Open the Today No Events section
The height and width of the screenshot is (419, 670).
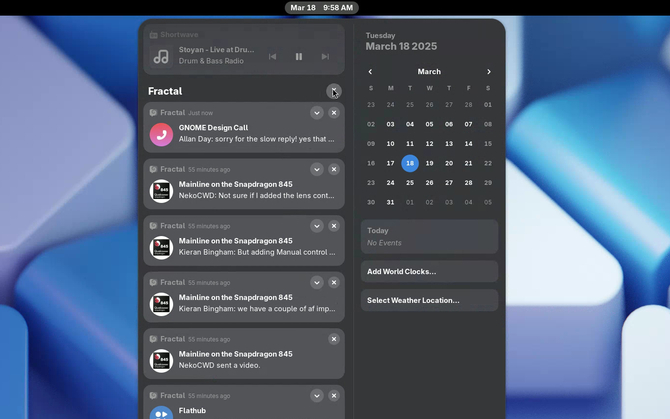(x=429, y=237)
